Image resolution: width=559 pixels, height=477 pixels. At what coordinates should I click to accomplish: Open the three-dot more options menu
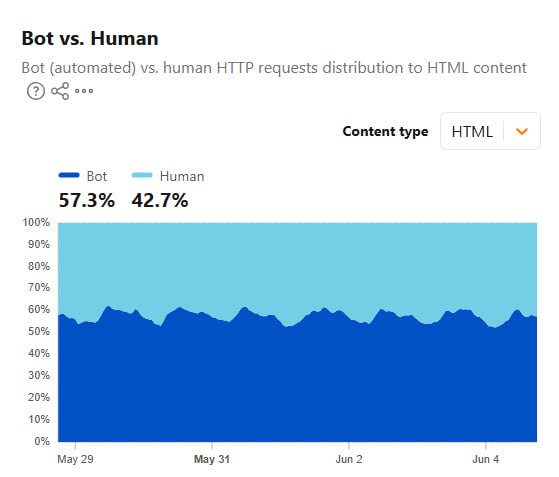pos(84,91)
